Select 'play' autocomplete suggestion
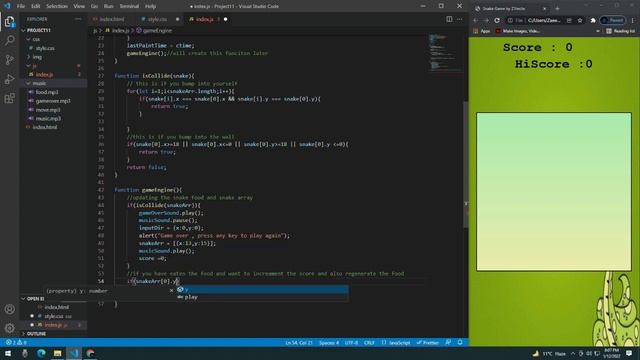Viewport: 640px width, 360px height. [262, 297]
